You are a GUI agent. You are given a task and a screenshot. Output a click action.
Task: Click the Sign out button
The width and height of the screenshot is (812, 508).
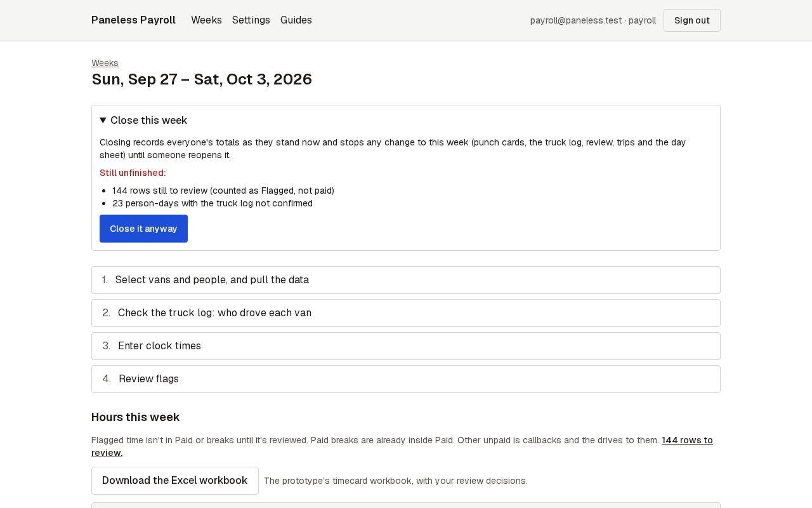point(692,20)
